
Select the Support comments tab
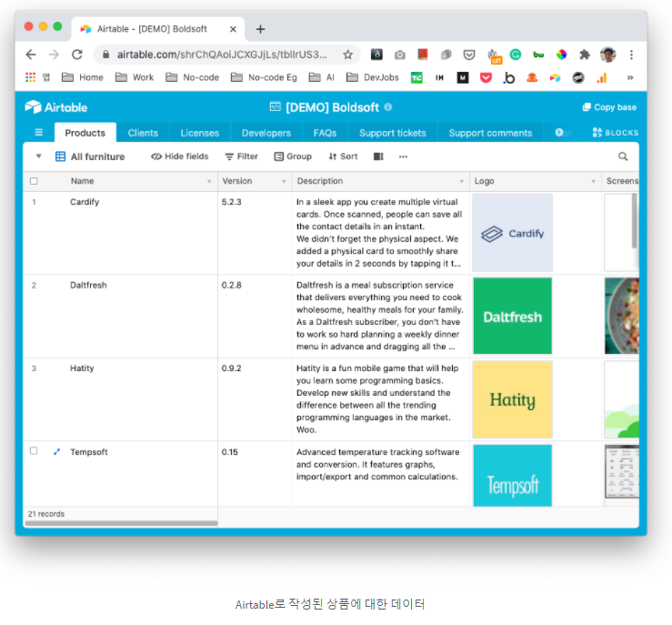coord(490,133)
